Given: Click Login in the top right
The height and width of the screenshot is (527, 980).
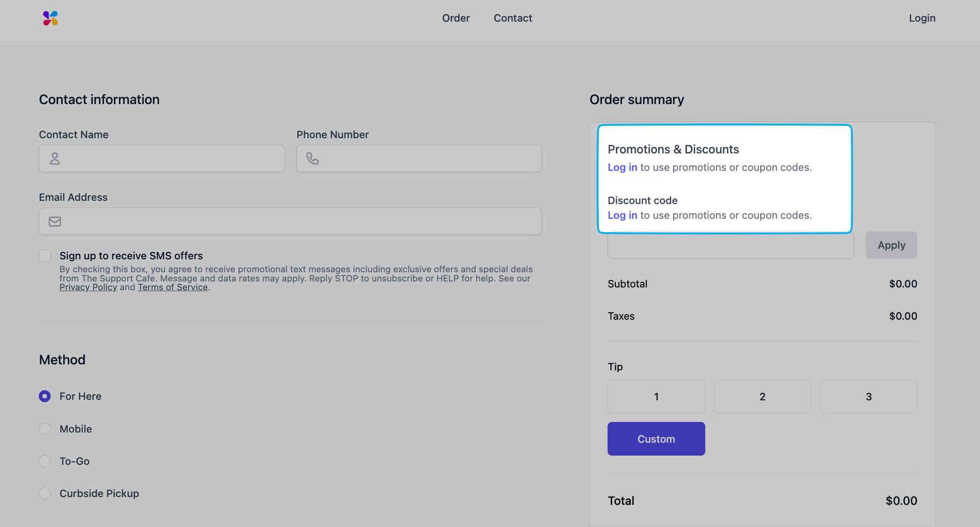Looking at the screenshot, I should tap(922, 18).
